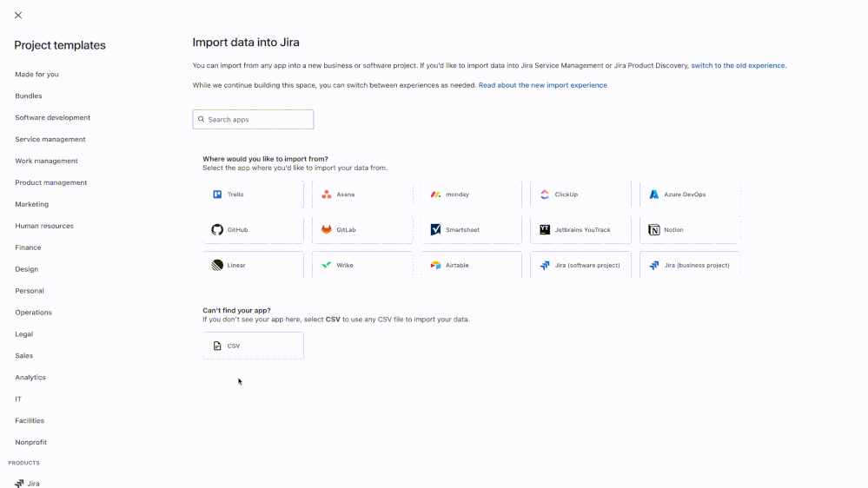Choose monday as import source
868x488 pixels.
point(471,195)
